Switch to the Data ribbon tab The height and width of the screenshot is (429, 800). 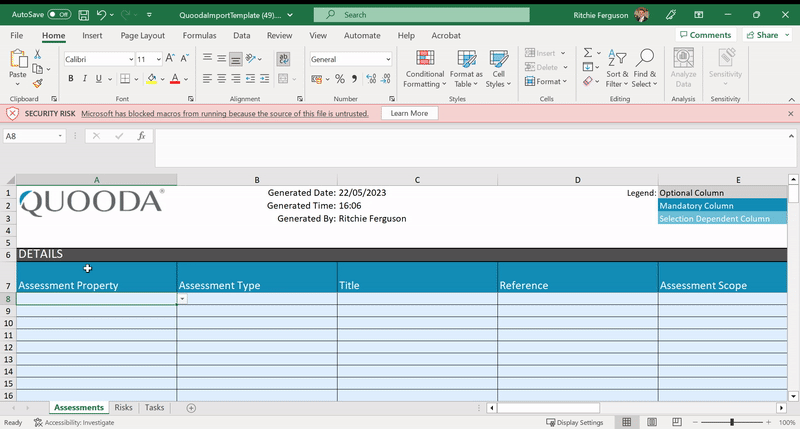coord(241,35)
